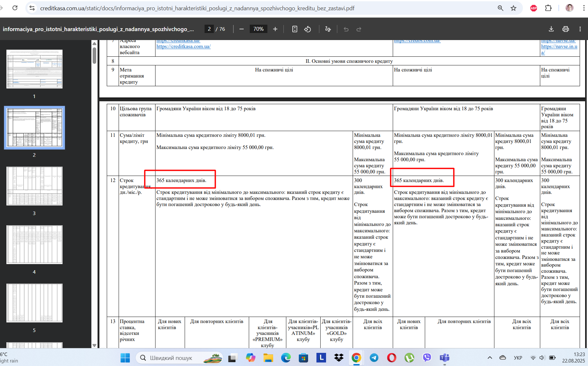Open the https://navse.in.ua/ link
Image resolution: width=588 pixels, height=366 pixels.
(x=559, y=49)
